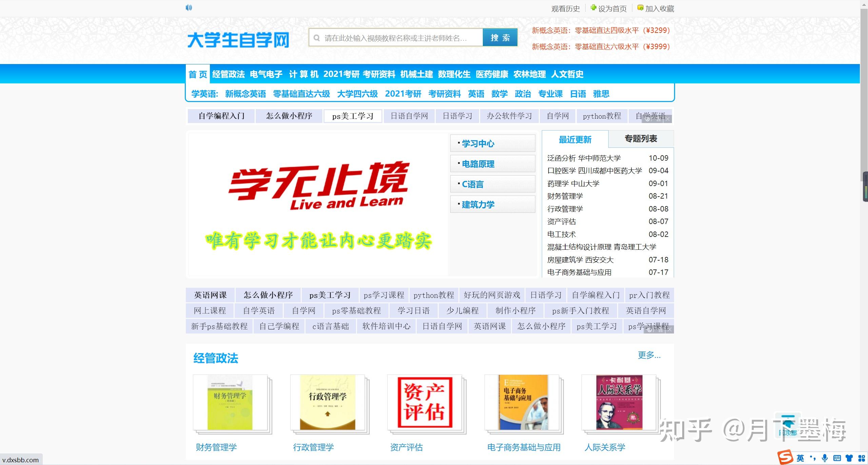
Task: Toggle the Sogou punctuation mode indicator
Action: (813, 458)
